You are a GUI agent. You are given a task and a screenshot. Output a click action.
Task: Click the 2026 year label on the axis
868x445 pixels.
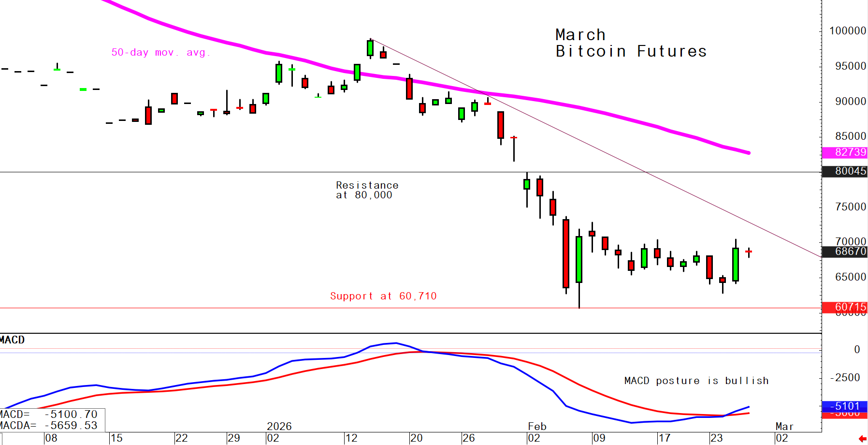pos(280,427)
